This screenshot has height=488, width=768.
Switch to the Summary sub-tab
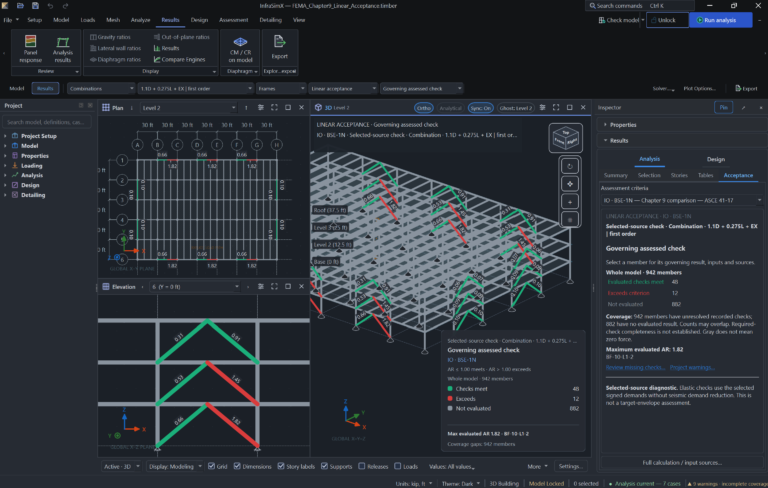[x=615, y=175]
